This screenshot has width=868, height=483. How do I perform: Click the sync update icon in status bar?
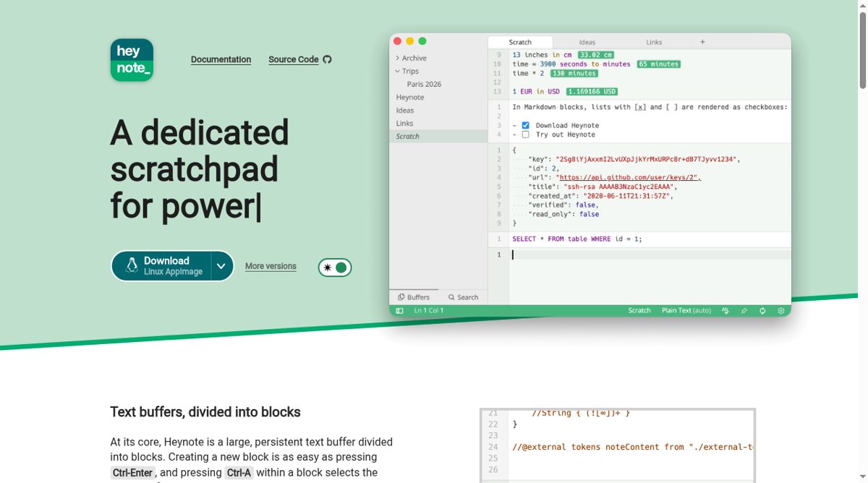762,310
